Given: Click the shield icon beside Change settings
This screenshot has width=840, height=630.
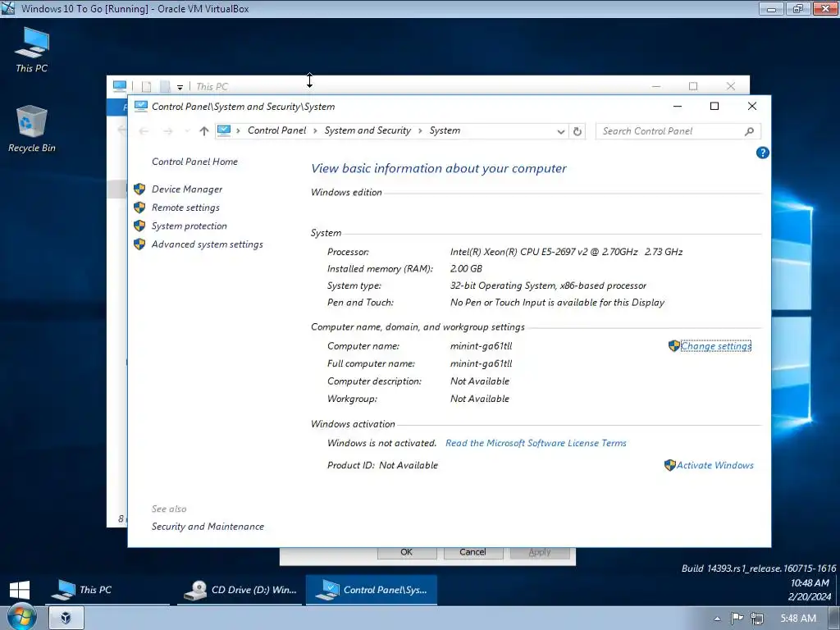Looking at the screenshot, I should click(674, 346).
